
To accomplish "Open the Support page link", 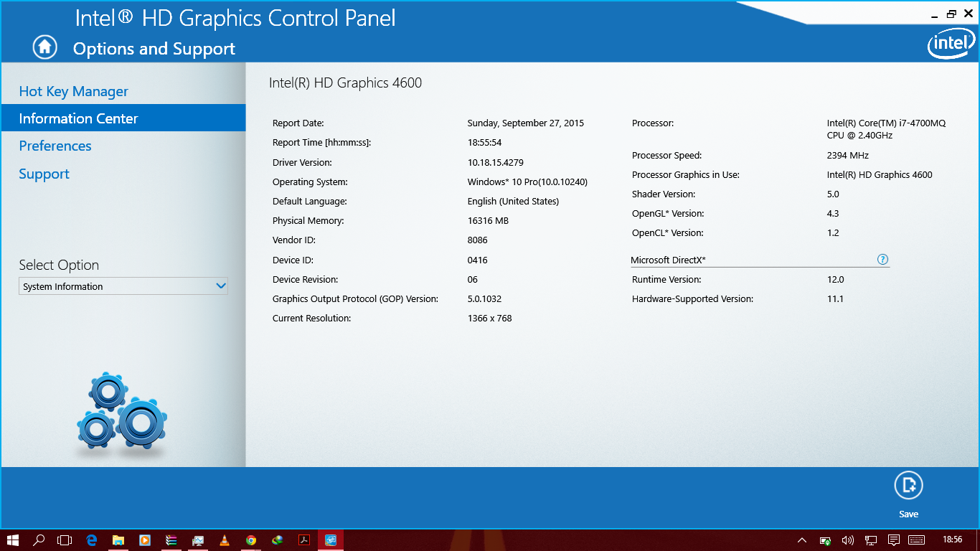I will (x=44, y=174).
